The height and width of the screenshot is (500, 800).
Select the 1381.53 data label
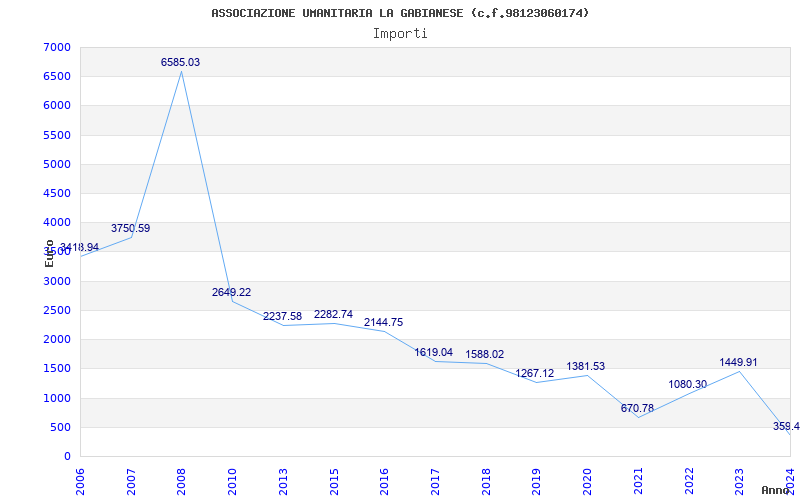pyautogui.click(x=585, y=366)
